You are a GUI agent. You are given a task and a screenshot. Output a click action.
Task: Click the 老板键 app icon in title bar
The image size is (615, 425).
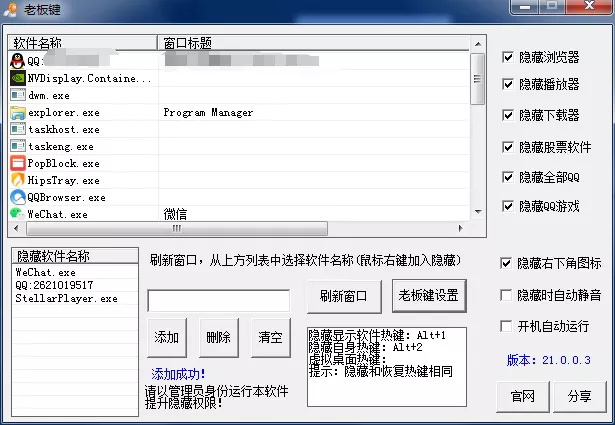tap(11, 9)
